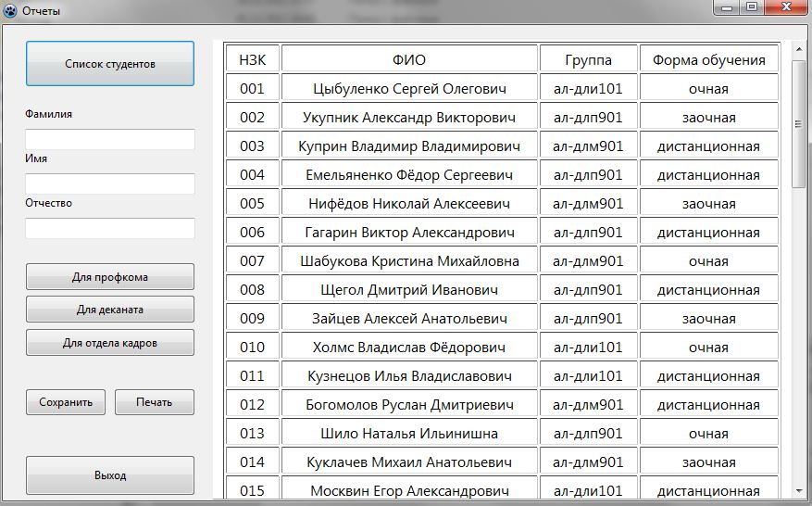This screenshot has height=506, width=812.
Task: Click study form cell in Гагарин row
Action: [709, 233]
